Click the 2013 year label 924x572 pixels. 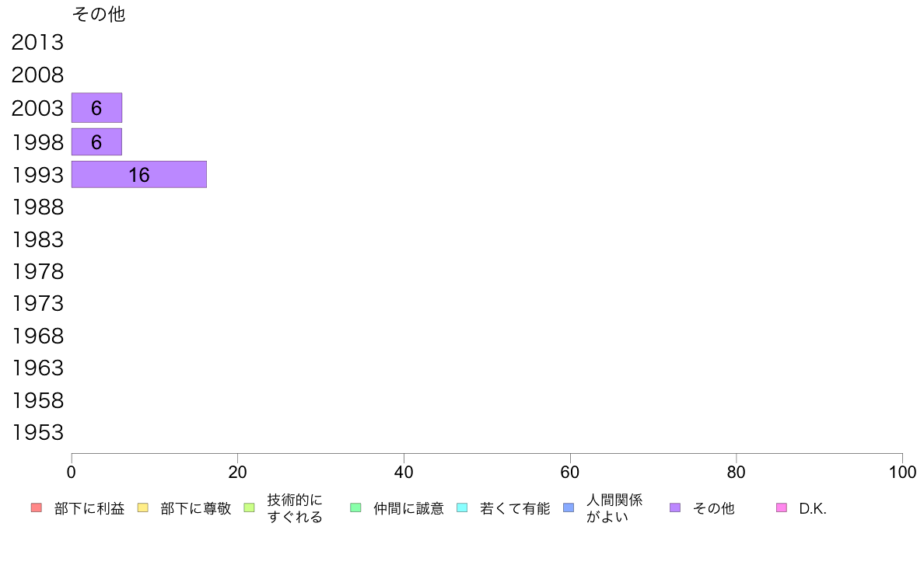[x=37, y=43]
